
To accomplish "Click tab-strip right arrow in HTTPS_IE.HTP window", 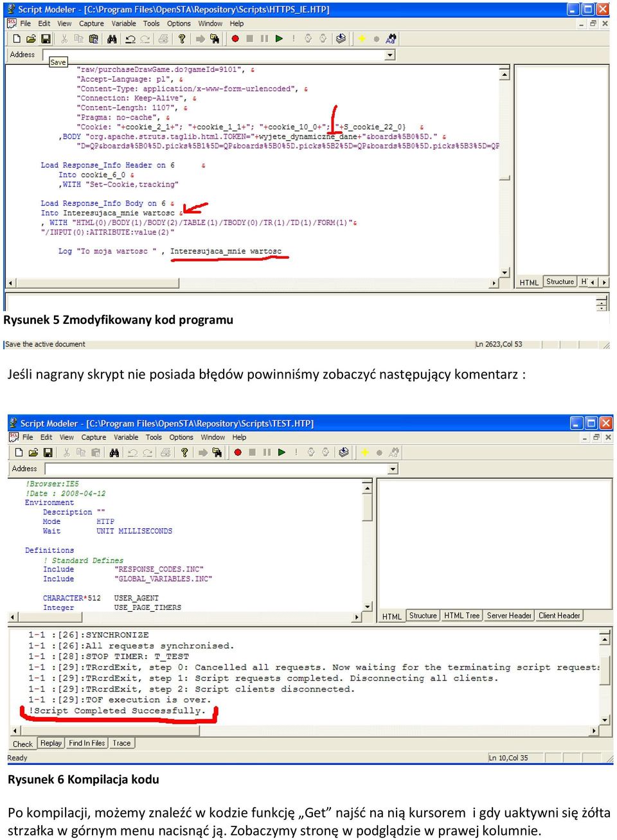I will tap(604, 282).
